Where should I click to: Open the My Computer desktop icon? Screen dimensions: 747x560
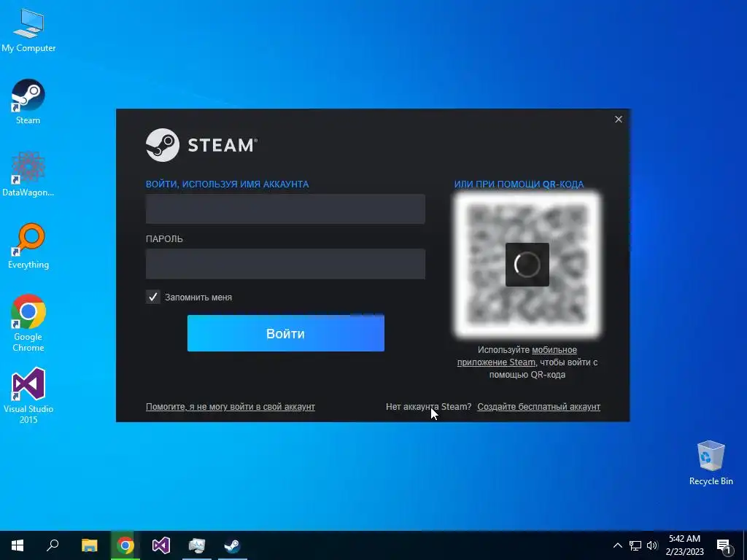28,30
